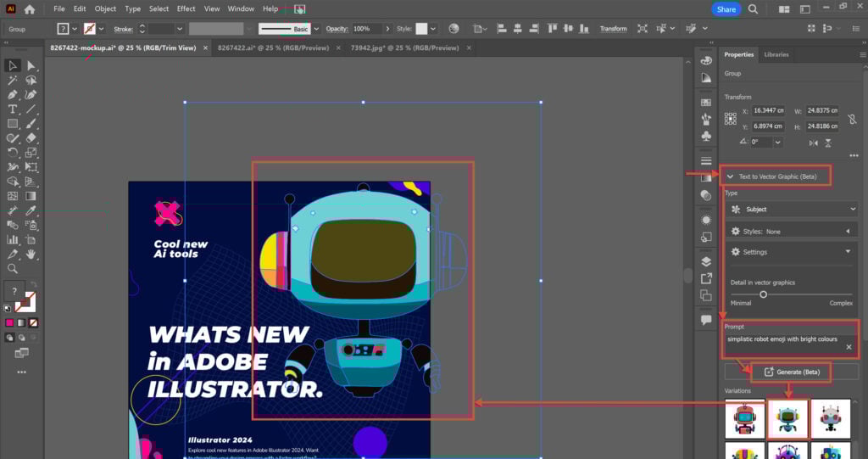Toggle constrain width and height proportions
Screen dimensions: 868x459
[x=852, y=119]
